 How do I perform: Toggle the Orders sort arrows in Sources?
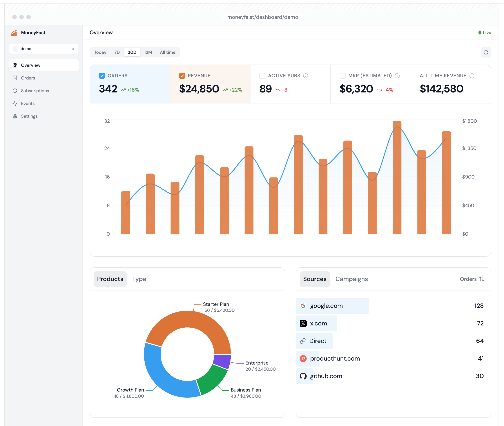[x=481, y=279]
